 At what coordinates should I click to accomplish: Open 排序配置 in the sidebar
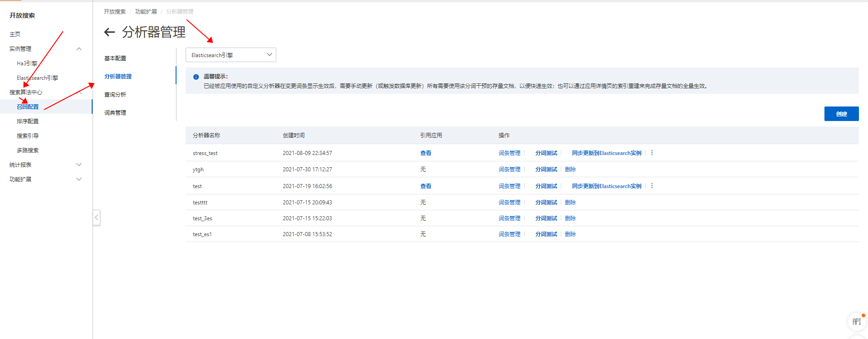28,121
